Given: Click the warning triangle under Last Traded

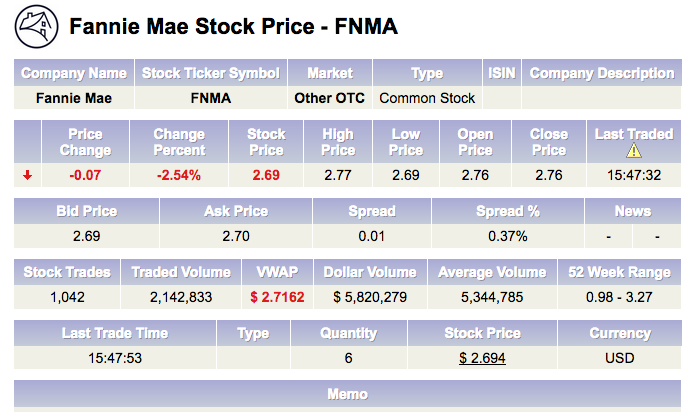Looking at the screenshot, I should [x=633, y=151].
